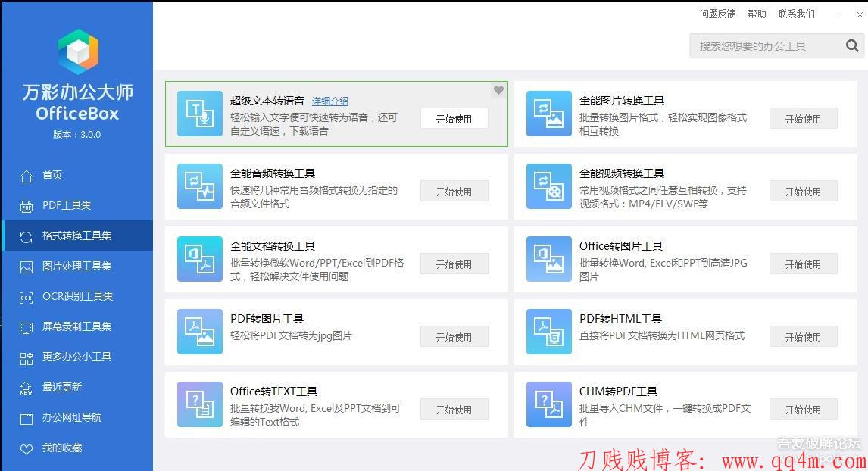Start 全能视频转换工具 with 开始使用

[x=803, y=192]
